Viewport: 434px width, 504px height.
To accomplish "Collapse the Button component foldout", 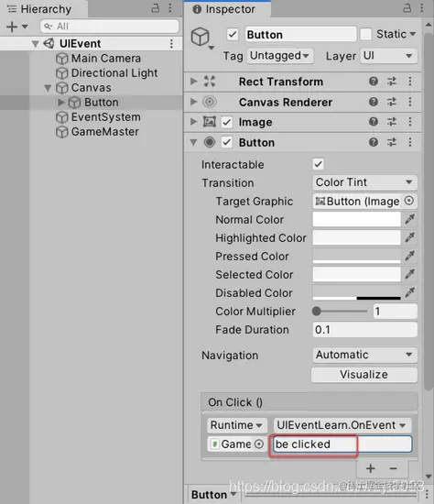I will (x=193, y=142).
